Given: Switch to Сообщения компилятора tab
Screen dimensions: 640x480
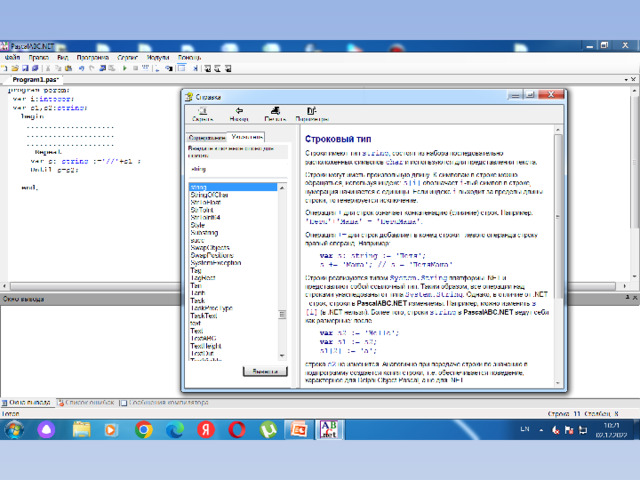Looking at the screenshot, I should click(x=164, y=402).
